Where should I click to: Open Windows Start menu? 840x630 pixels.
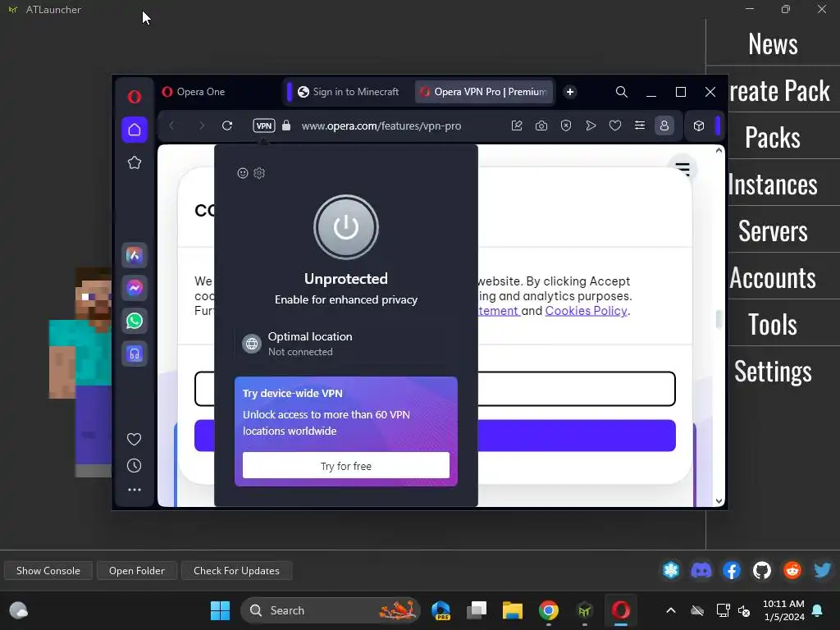tap(220, 610)
